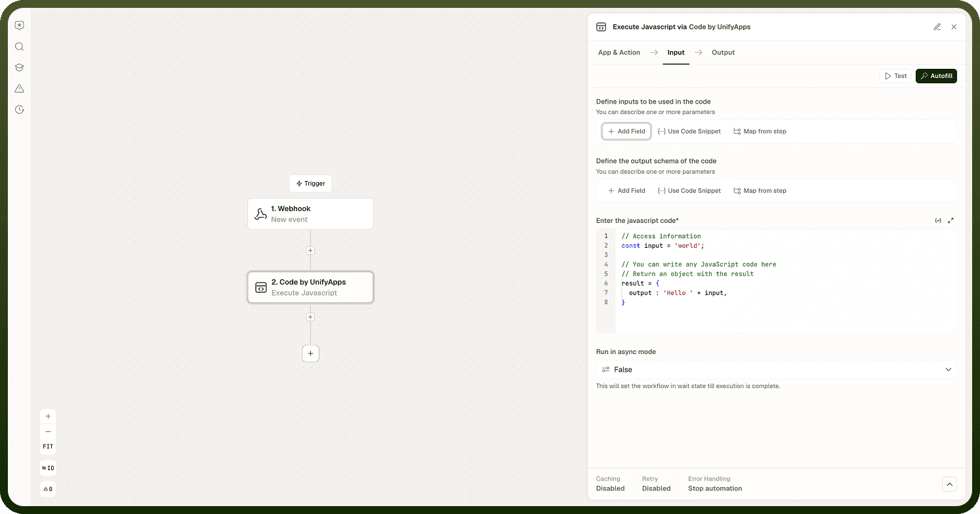Expand the bottom settings panel with chevron
Screen dimensions: 980x514
click(949, 484)
